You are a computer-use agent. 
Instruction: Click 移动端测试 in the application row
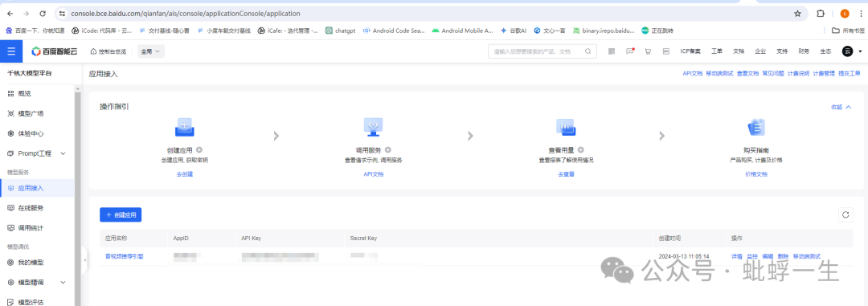pyautogui.click(x=807, y=256)
